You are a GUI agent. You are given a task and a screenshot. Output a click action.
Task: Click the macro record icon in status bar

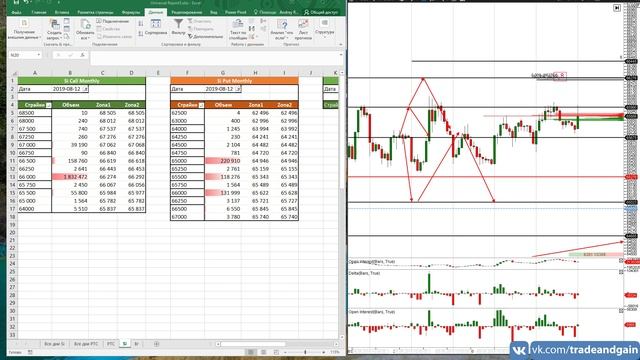[30, 352]
